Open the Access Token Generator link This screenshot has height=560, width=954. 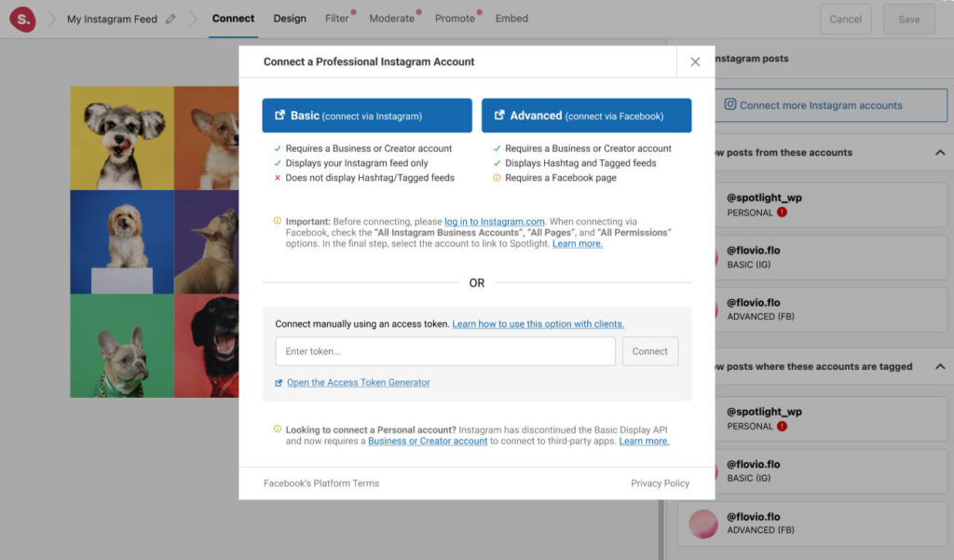(x=359, y=382)
